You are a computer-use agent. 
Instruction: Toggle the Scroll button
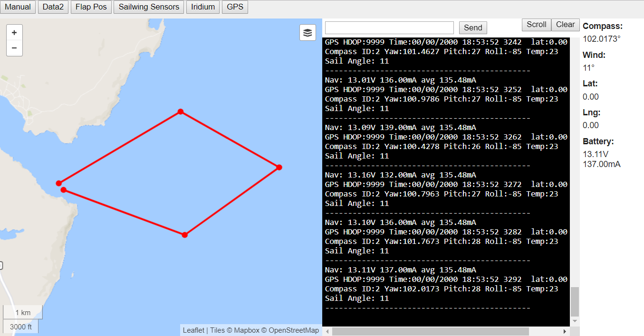[537, 25]
